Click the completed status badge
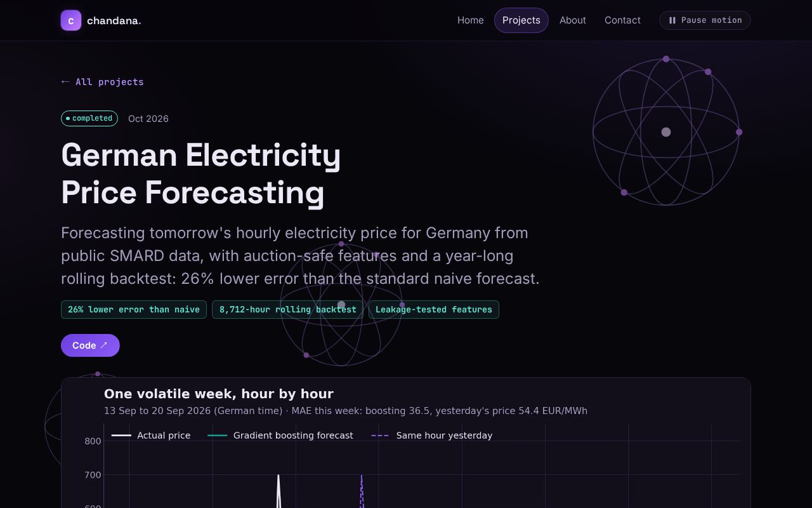 coord(89,118)
